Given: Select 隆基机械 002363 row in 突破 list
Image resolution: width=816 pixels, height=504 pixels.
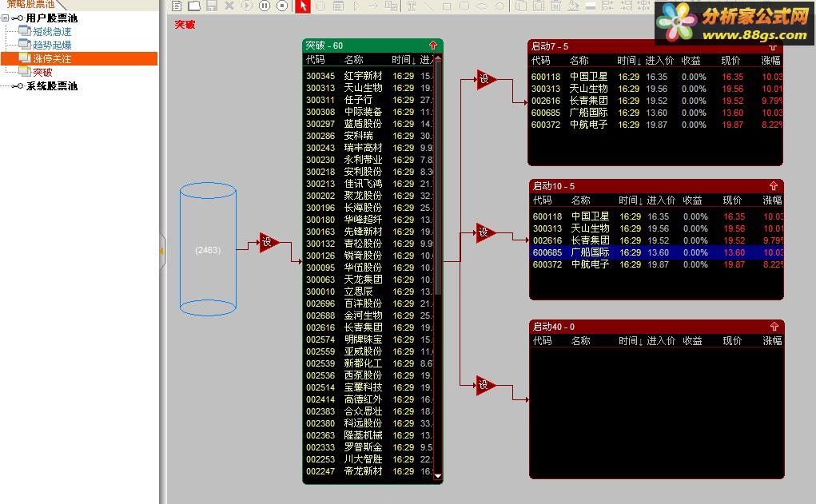Looking at the screenshot, I should [x=368, y=435].
